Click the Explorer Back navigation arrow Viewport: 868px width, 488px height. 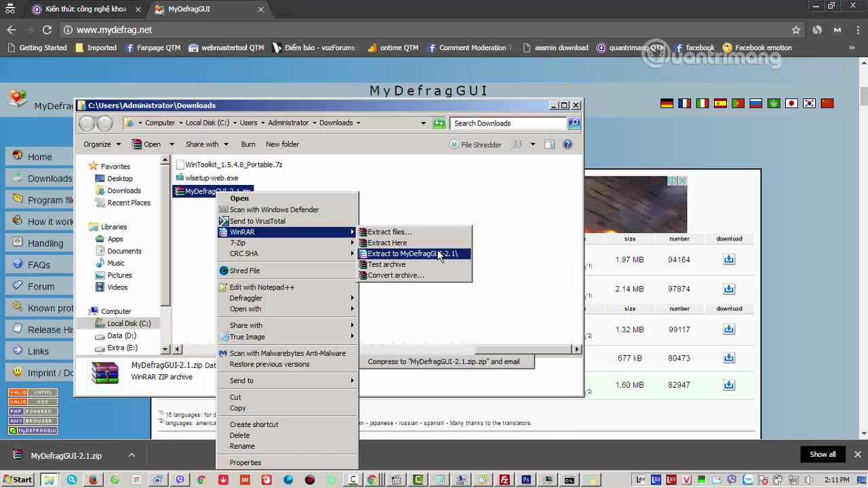click(x=87, y=123)
